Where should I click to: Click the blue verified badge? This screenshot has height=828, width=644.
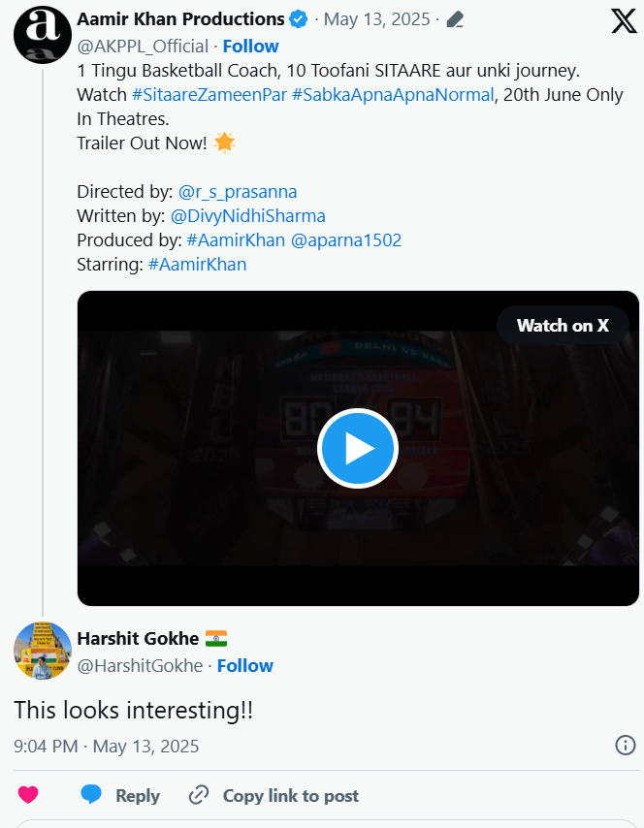tap(301, 19)
